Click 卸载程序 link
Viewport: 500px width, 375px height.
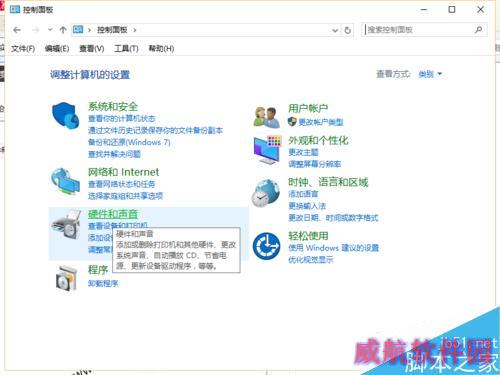pyautogui.click(x=103, y=283)
